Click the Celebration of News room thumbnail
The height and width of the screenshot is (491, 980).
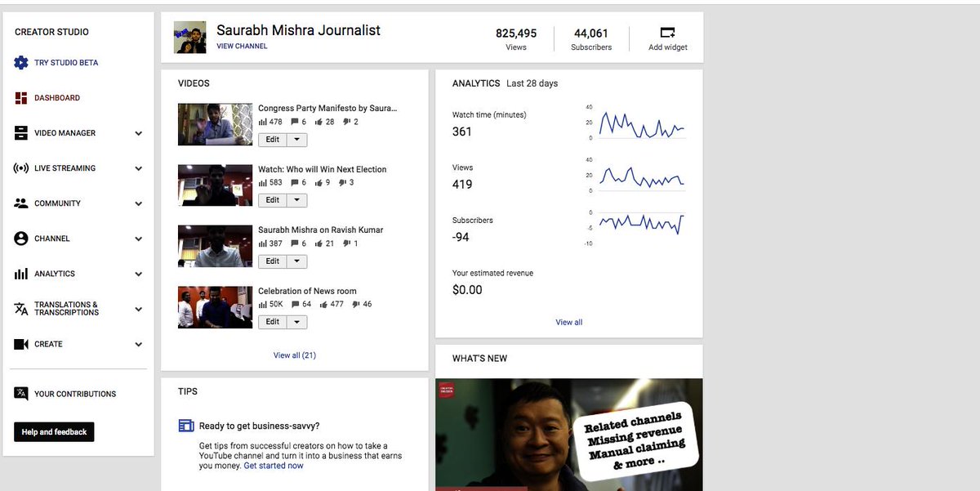click(216, 307)
